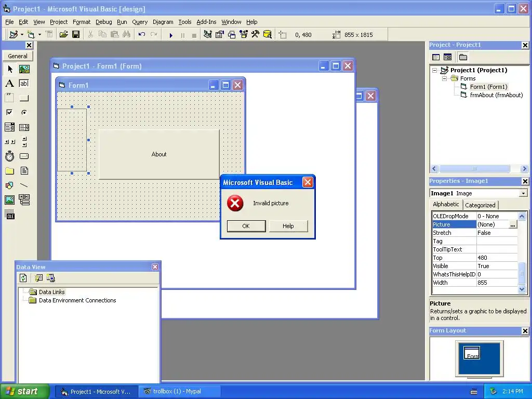Select the FileListBox tool
The width and height of the screenshot is (532, 399).
tap(24, 170)
